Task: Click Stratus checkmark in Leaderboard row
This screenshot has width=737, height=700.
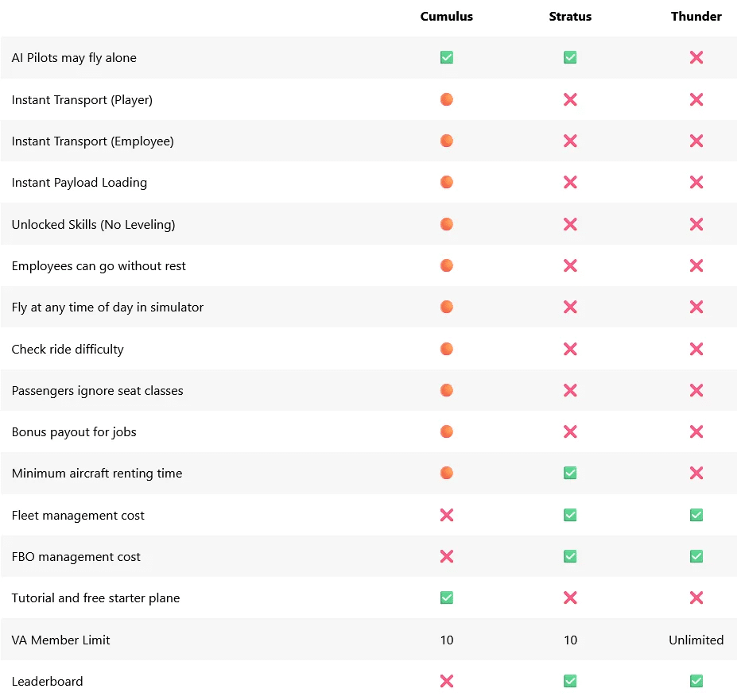Action: [x=570, y=681]
